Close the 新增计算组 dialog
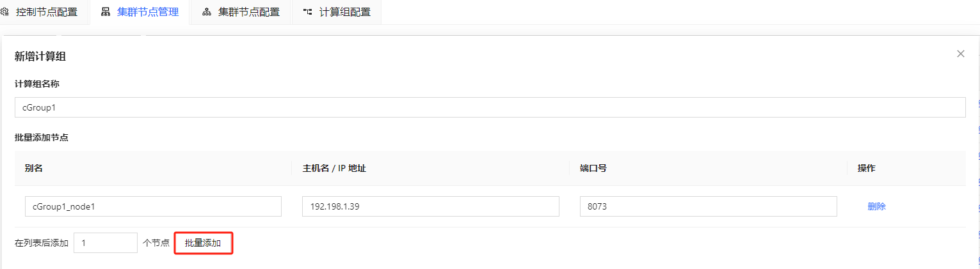980x269 pixels. 960,54
